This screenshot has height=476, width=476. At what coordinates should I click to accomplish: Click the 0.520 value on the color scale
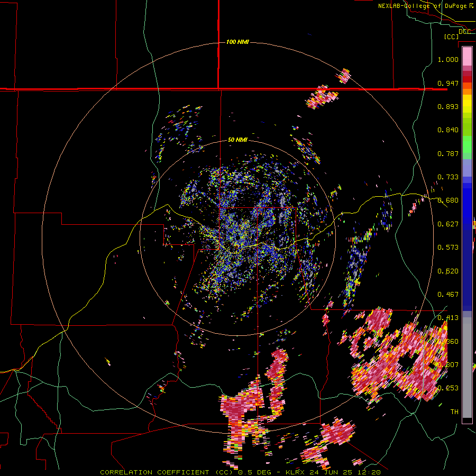coord(448,271)
